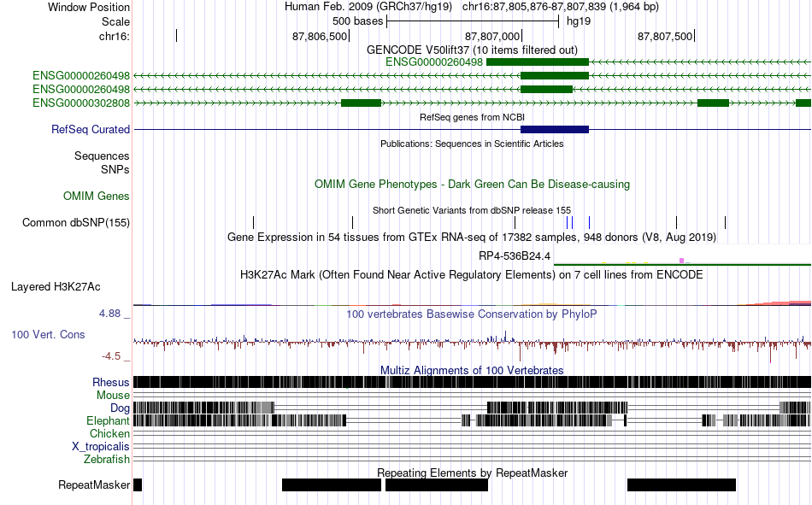Open the GENCODE V50lift37 track title
Screen dimensions: 812x505
click(x=472, y=50)
